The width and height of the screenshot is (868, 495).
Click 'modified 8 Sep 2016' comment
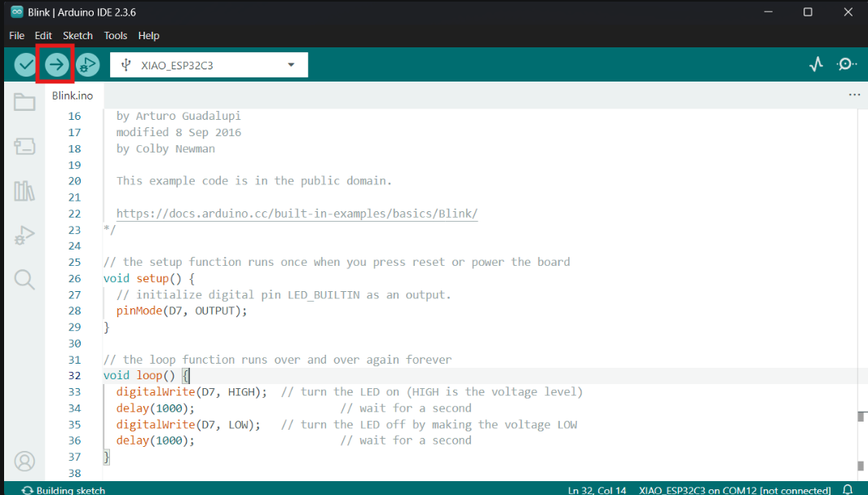pos(178,132)
